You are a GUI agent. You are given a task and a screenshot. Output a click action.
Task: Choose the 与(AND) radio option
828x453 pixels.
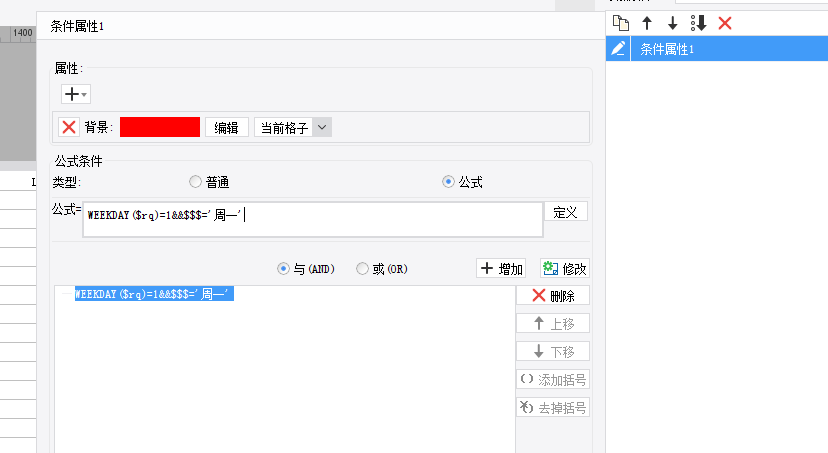click(284, 269)
